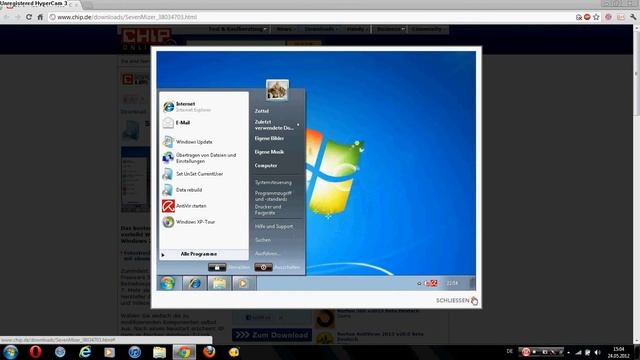Click the user picture atop the start menu
The image size is (640, 360).
(x=277, y=90)
